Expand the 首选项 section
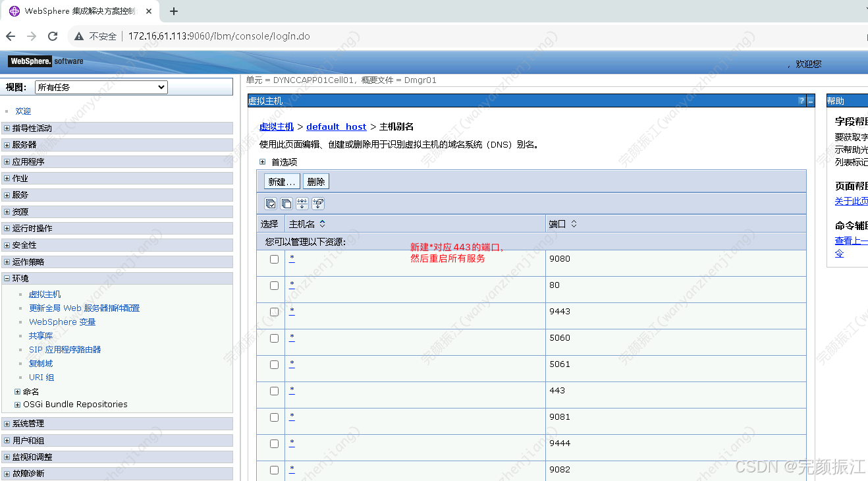Screen dimensions: 868x481 262,161
